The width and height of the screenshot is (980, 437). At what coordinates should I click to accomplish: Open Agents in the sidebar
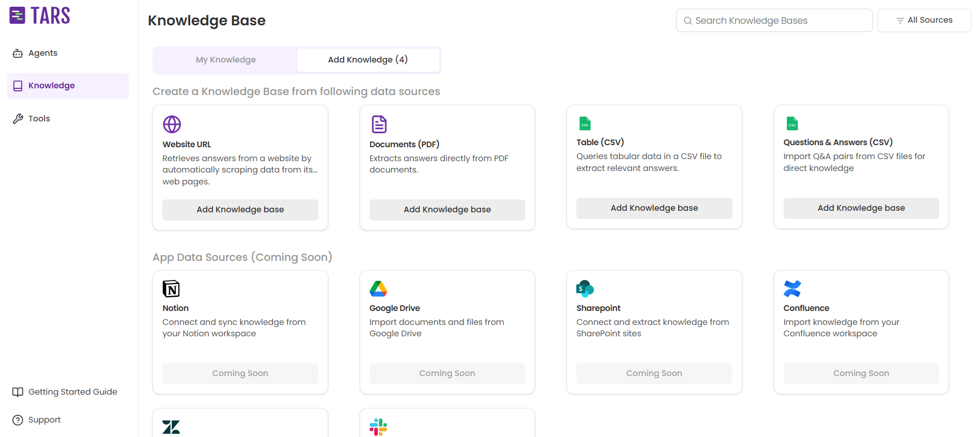(x=43, y=53)
